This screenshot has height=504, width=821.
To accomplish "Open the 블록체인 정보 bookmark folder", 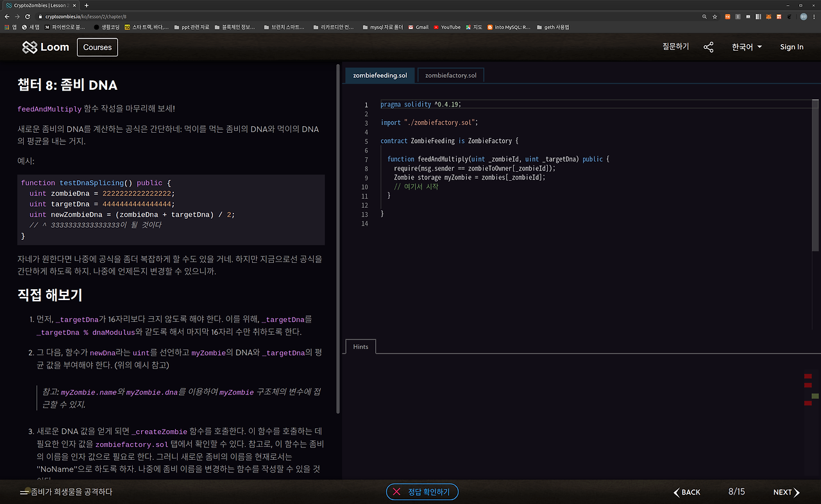I will click(x=234, y=27).
